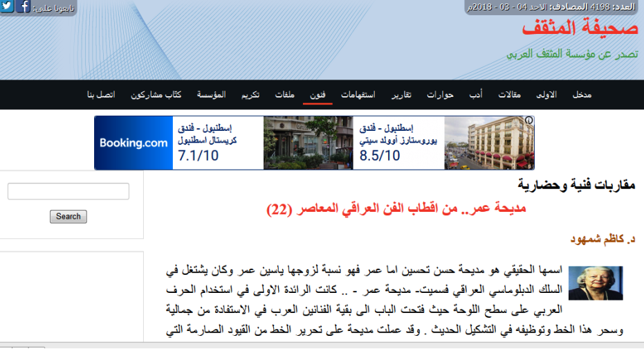Open the Facebook follow icon

(x=23, y=7)
